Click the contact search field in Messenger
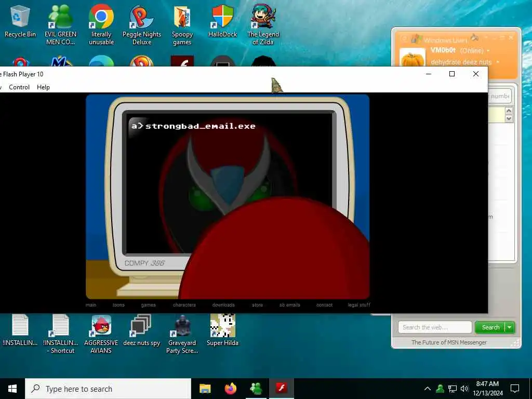Screen dimensions: 532x399 (499, 96)
